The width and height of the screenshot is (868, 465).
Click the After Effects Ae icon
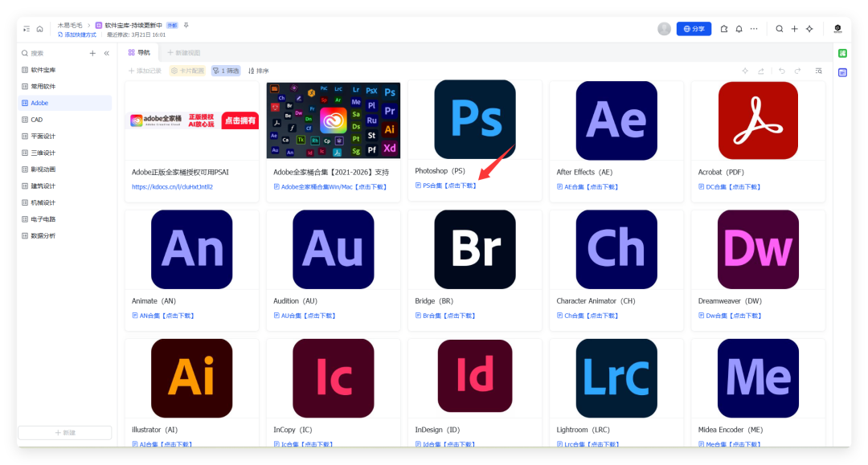tap(616, 120)
